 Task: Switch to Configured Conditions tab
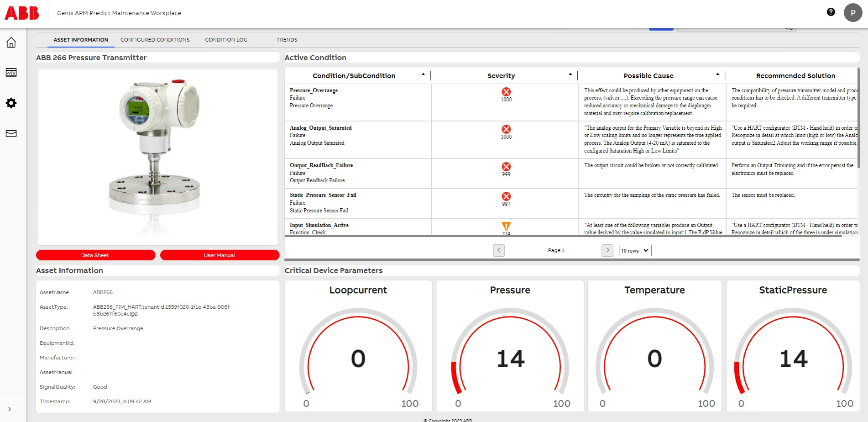(155, 40)
